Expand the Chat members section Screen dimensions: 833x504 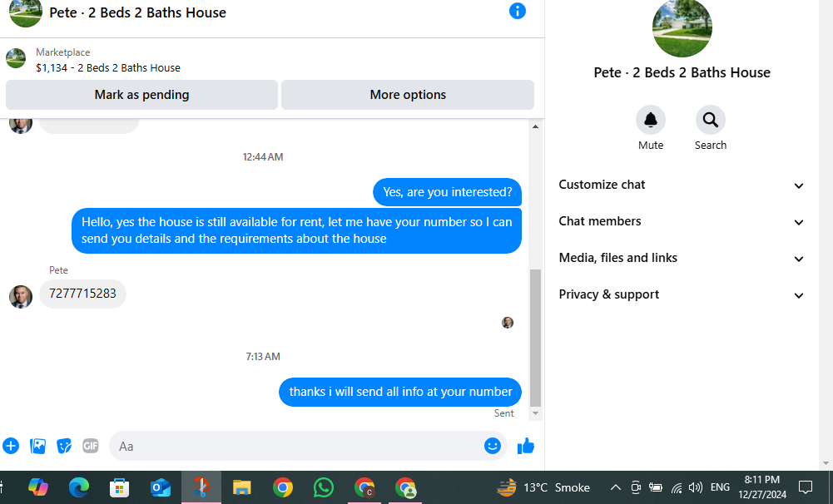681,221
